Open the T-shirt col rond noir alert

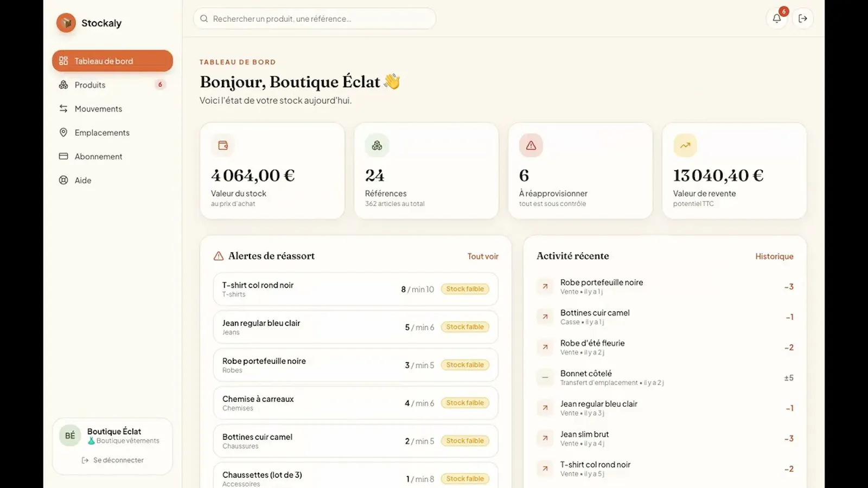click(x=356, y=289)
